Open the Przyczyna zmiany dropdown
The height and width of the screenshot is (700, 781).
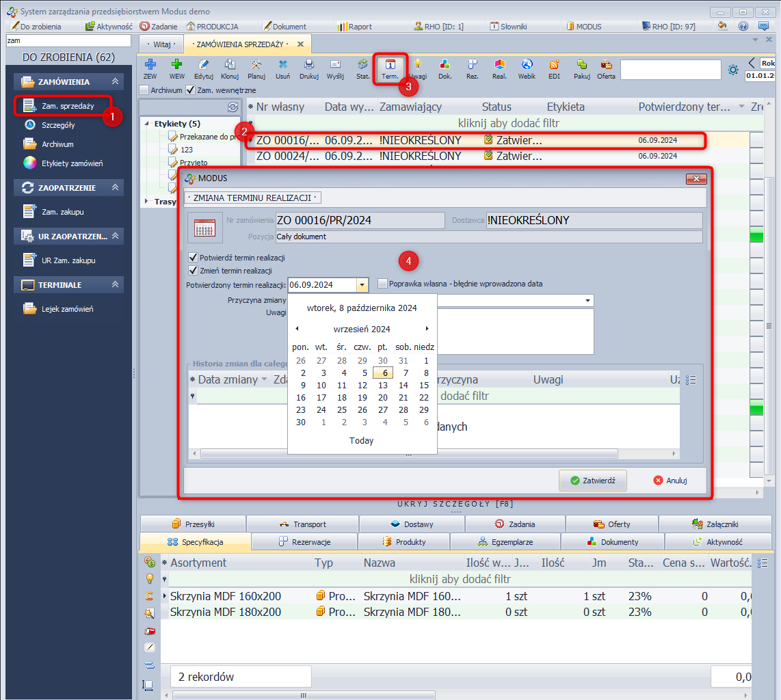[587, 301]
